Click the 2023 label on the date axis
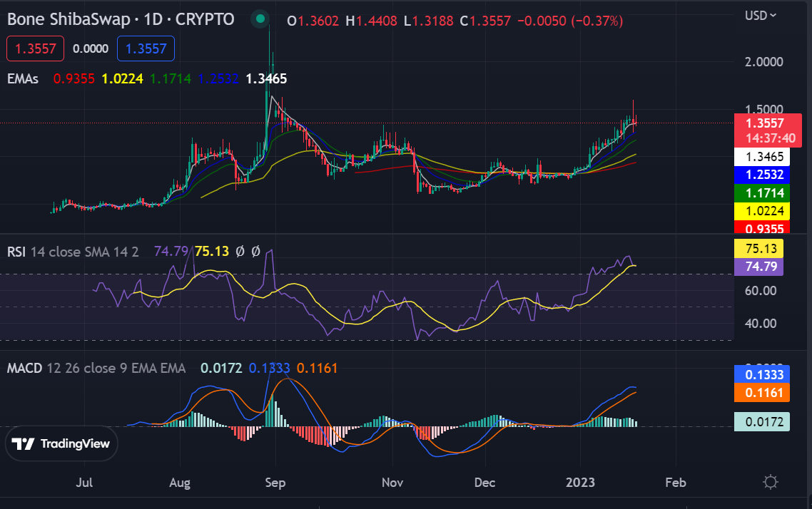The image size is (812, 509). [581, 483]
